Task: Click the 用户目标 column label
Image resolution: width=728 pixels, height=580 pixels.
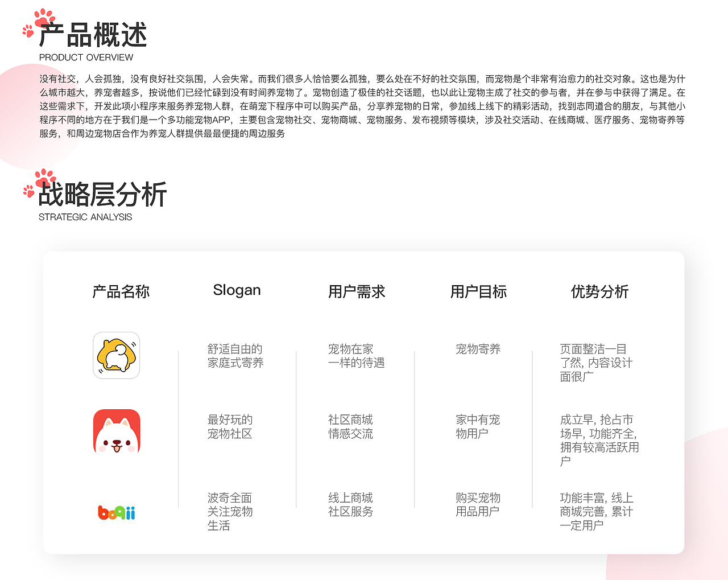Action: [478, 291]
